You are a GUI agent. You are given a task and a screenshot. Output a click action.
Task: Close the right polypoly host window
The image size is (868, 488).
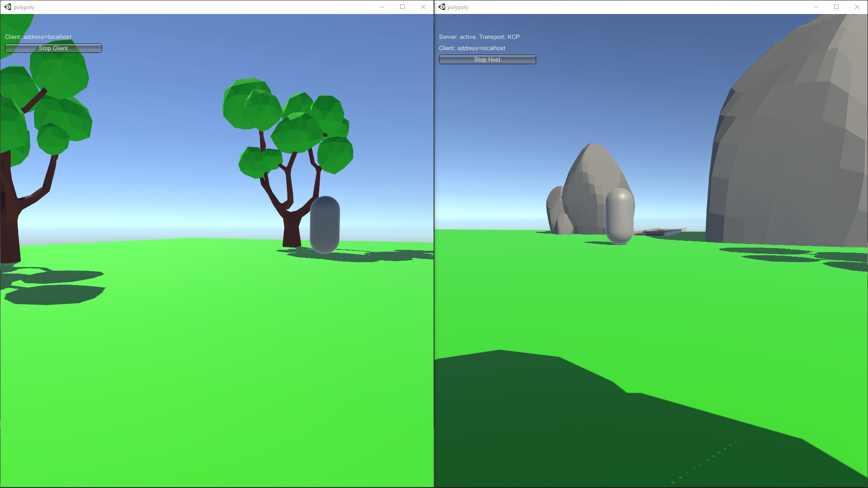tap(857, 7)
